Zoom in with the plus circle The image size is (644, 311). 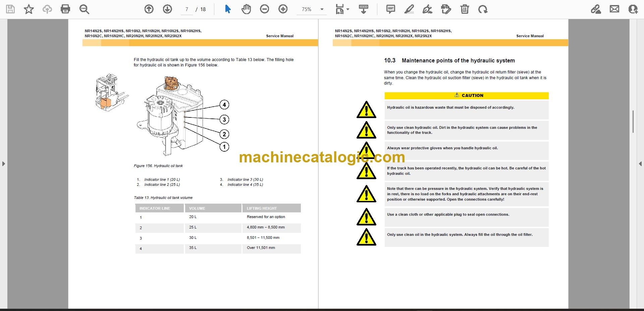pos(283,9)
